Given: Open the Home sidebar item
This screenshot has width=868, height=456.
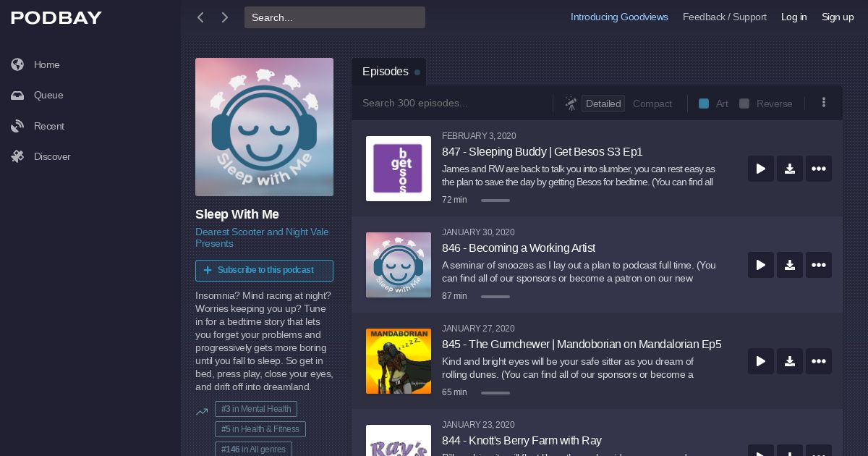Looking at the screenshot, I should click(46, 64).
